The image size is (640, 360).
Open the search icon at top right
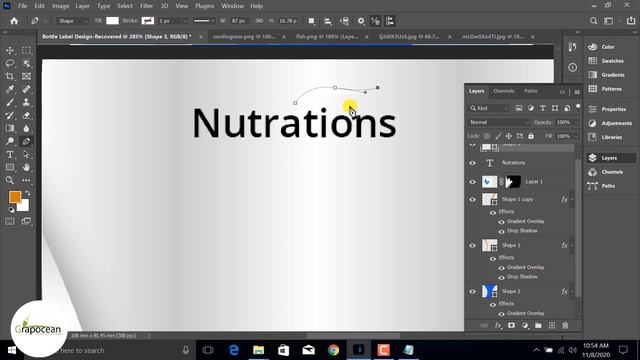click(593, 21)
